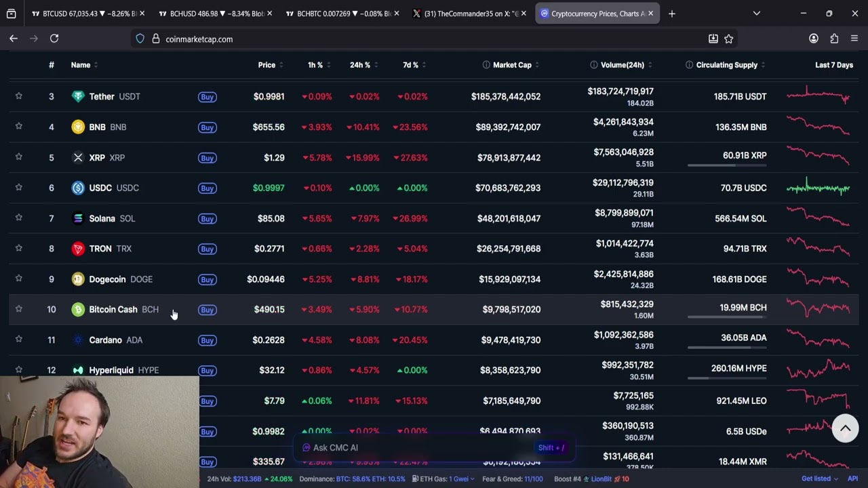The image size is (868, 488).
Task: Click the save-to-pocket download icon
Action: [x=713, y=39]
